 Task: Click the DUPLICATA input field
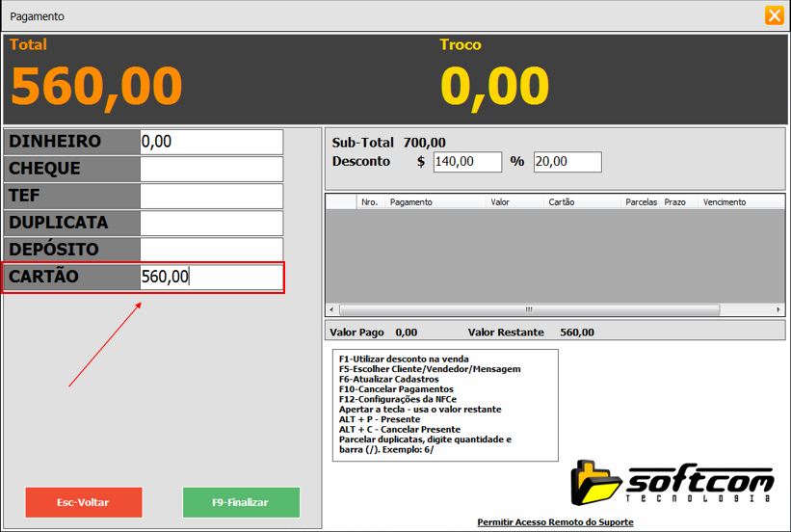point(211,223)
